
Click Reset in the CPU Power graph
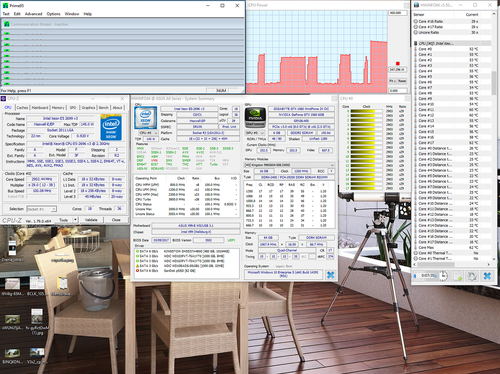point(402,81)
